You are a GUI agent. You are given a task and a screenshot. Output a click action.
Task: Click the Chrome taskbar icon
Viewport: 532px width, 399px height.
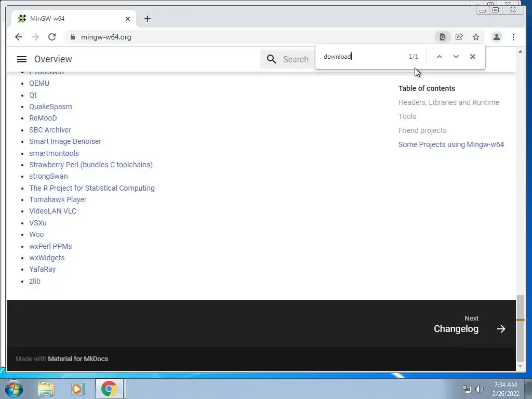[x=109, y=389]
